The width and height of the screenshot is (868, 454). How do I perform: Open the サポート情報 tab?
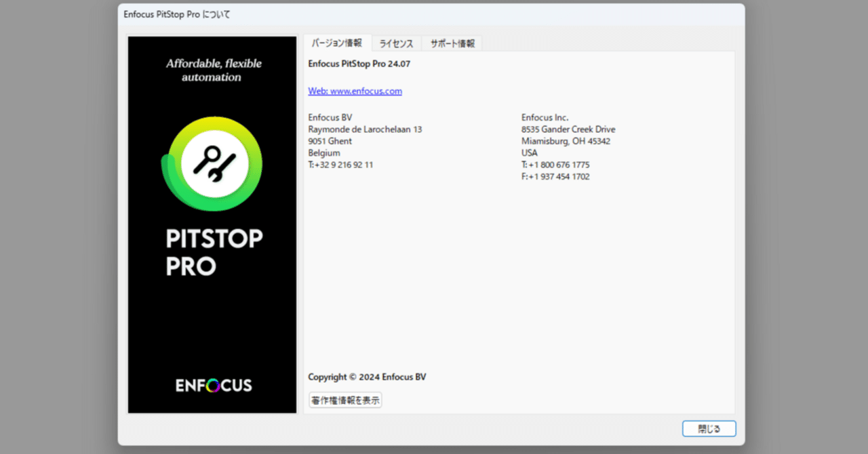click(x=451, y=43)
